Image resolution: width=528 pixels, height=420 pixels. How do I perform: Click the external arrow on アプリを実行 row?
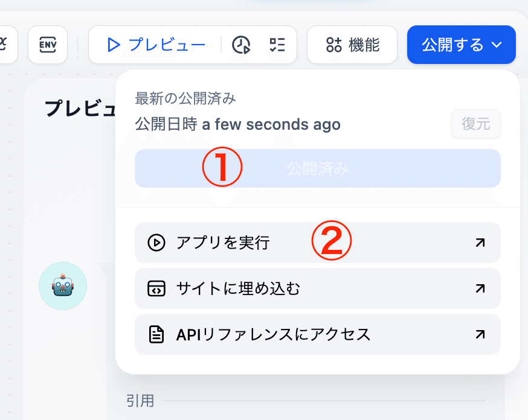point(480,243)
